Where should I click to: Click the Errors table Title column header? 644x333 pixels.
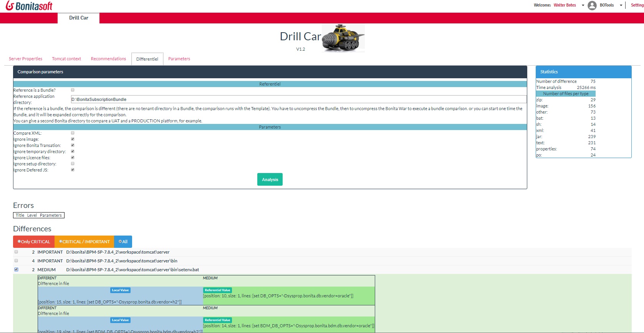(x=20, y=215)
